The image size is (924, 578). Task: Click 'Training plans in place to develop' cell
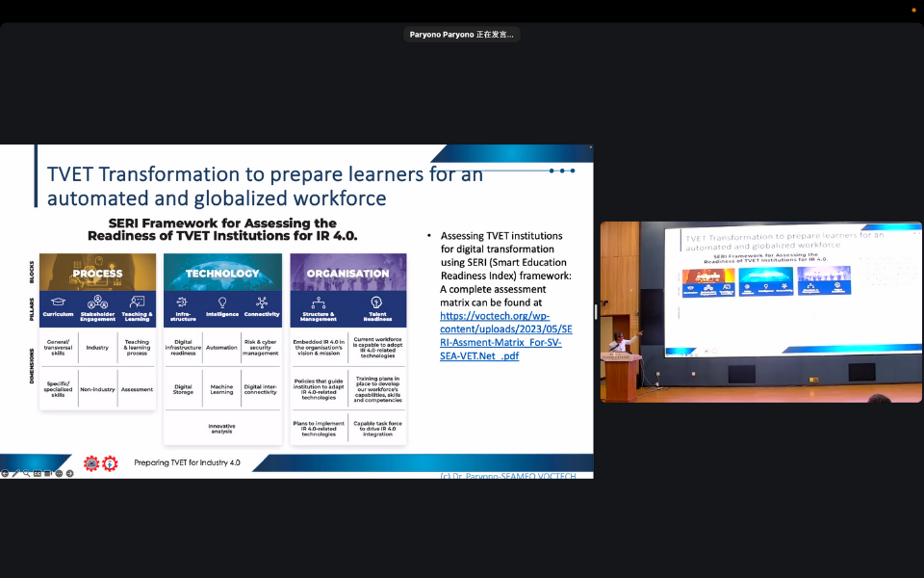point(377,389)
